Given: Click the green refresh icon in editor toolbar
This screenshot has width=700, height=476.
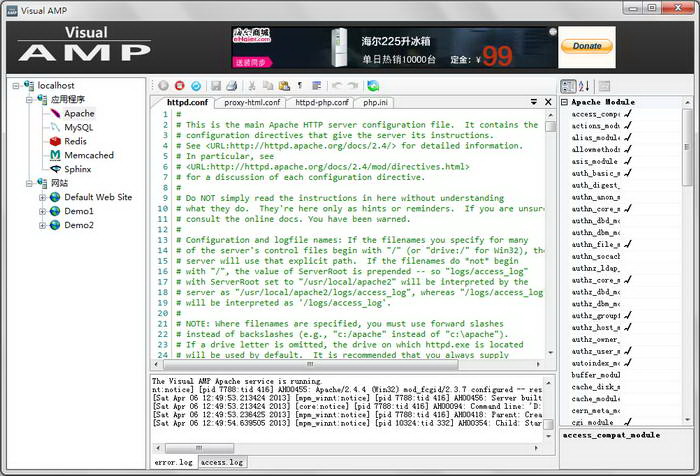Looking at the screenshot, I should 373,86.
